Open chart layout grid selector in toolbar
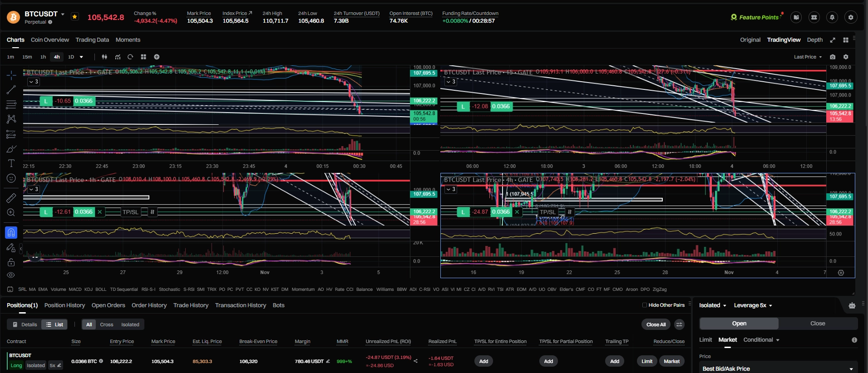 (x=143, y=57)
